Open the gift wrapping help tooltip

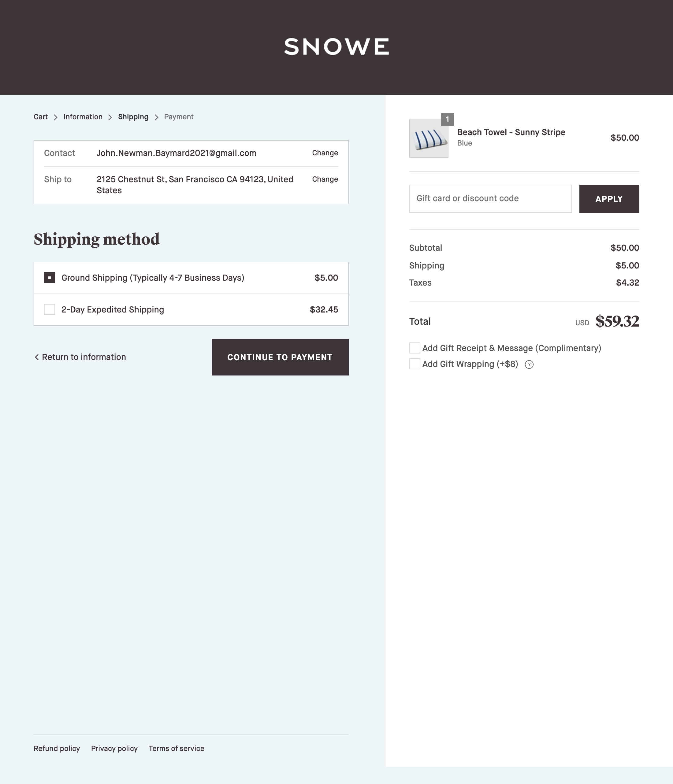coord(529,364)
